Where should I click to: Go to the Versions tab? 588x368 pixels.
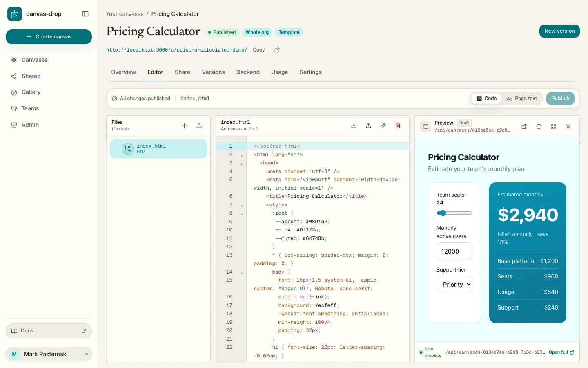pos(213,72)
